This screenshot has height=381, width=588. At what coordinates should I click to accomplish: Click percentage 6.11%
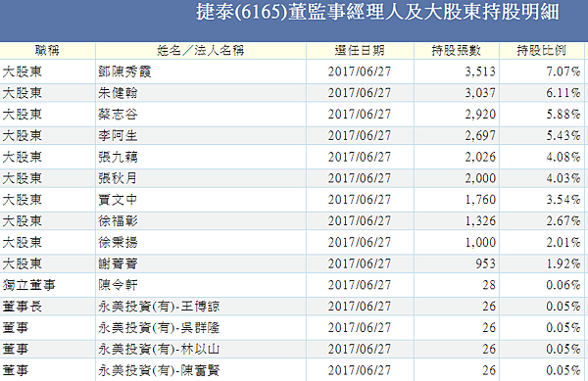[x=563, y=93]
